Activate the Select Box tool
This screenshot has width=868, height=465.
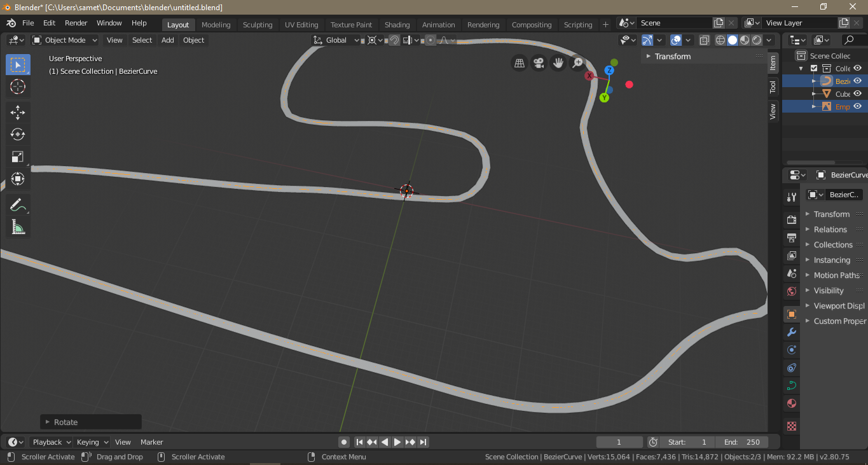[18, 65]
